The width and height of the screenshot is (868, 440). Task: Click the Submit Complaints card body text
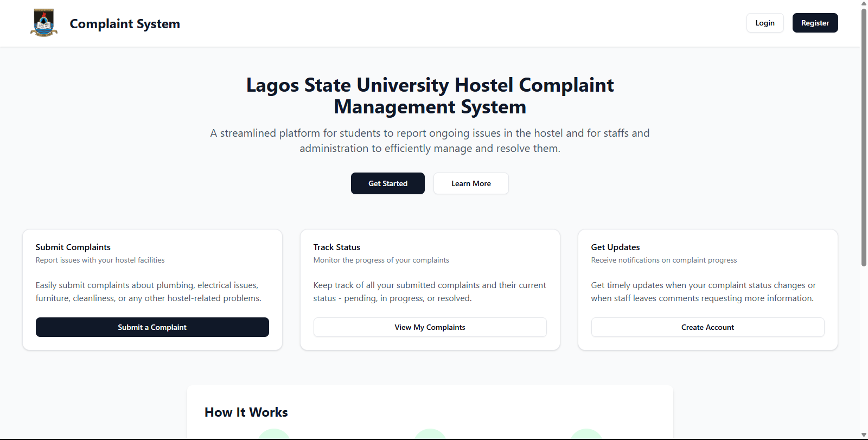[148, 291]
